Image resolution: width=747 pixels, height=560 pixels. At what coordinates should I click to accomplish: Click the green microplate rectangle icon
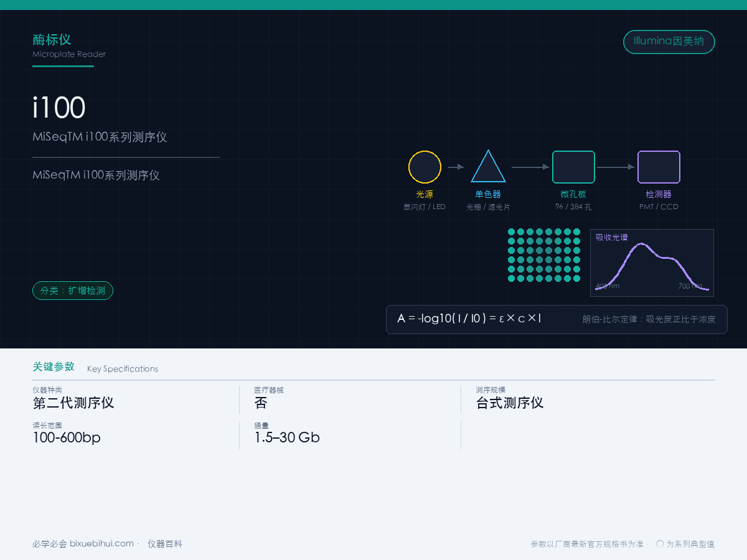(573, 167)
